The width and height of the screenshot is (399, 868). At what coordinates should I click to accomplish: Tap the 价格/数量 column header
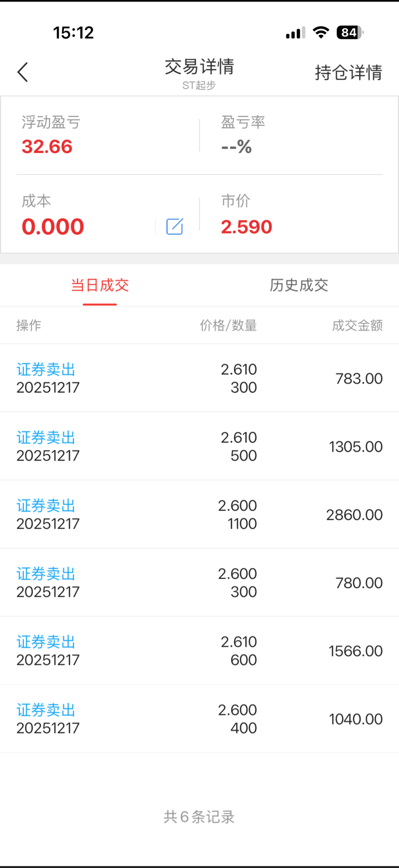click(x=228, y=325)
